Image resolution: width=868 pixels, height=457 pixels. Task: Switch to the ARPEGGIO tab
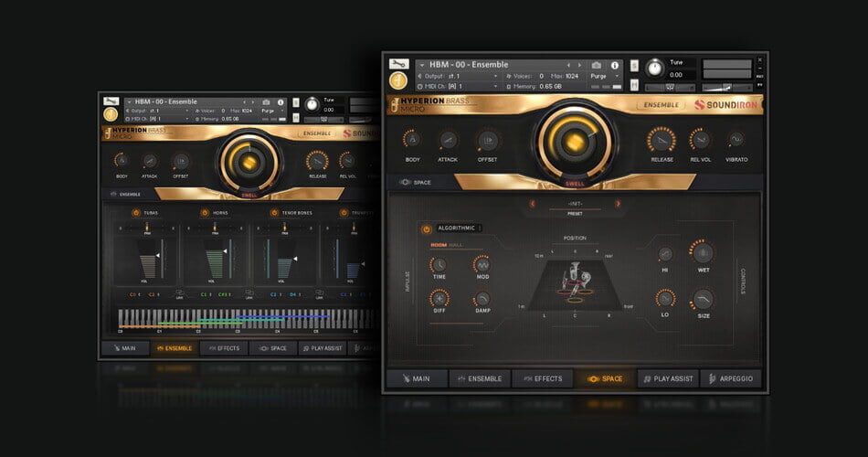click(x=731, y=378)
